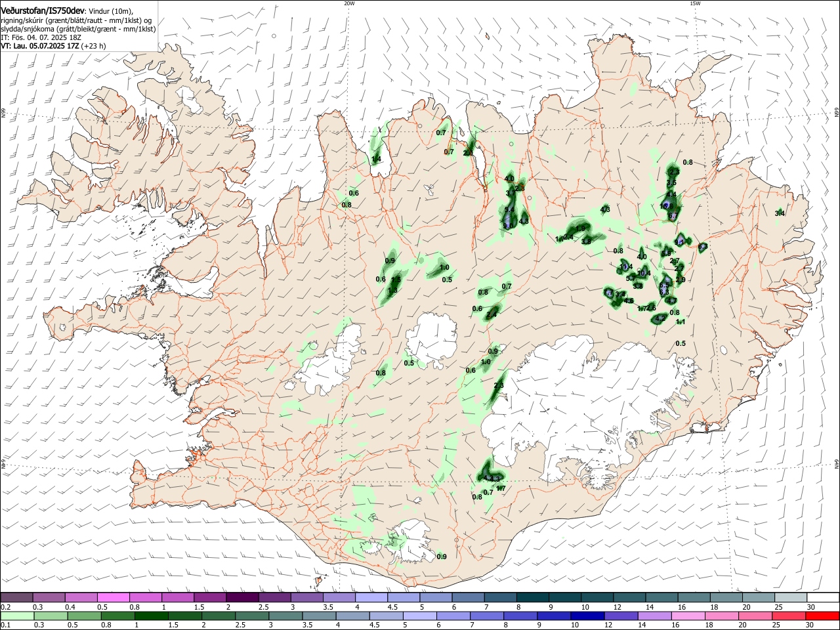Screen dimensions: 840x630
Task: Select the white snow swatch labeled 30
Action: pyautogui.click(x=823, y=598)
